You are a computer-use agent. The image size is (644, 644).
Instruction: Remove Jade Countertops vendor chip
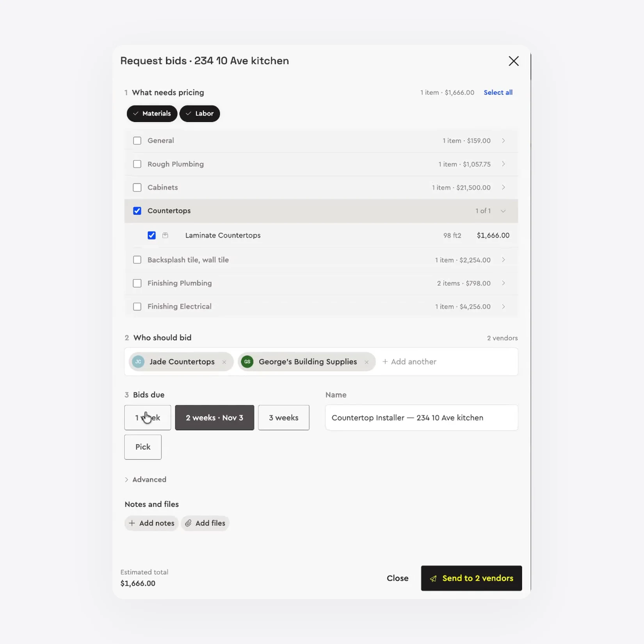coord(224,362)
